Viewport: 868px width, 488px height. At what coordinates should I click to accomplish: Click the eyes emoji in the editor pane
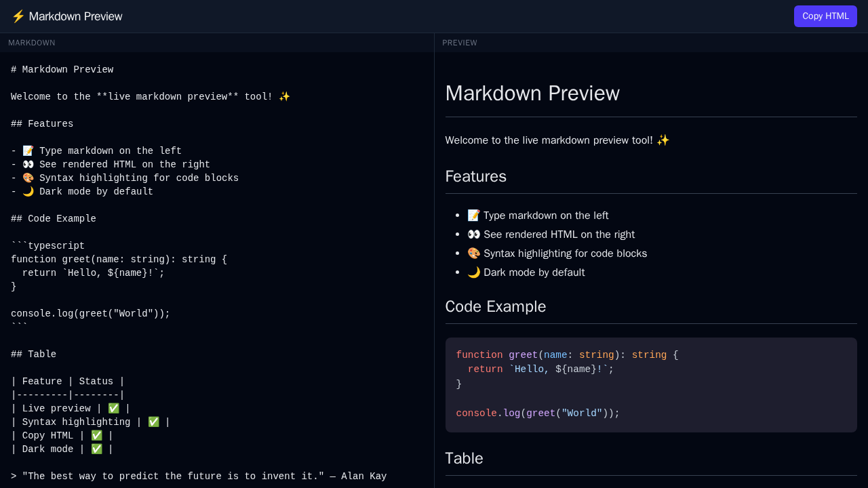pos(28,164)
